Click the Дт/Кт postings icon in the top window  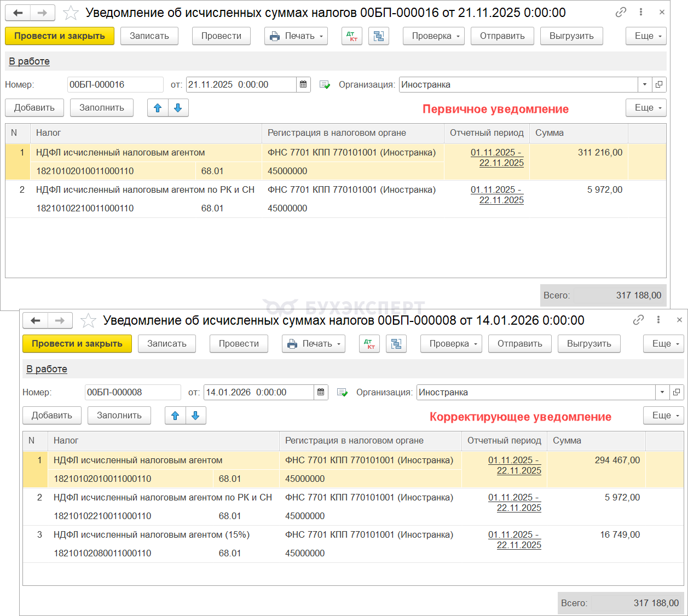pyautogui.click(x=351, y=36)
